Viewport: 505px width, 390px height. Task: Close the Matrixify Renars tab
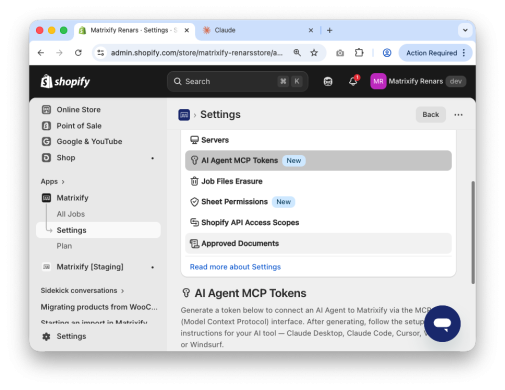(187, 30)
